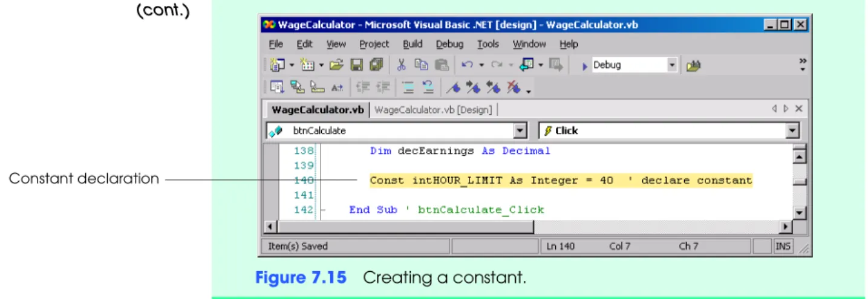The width and height of the screenshot is (868, 299).
Task: Switch to the WageCalculator.vb [Design] tab
Action: pyautogui.click(x=433, y=110)
